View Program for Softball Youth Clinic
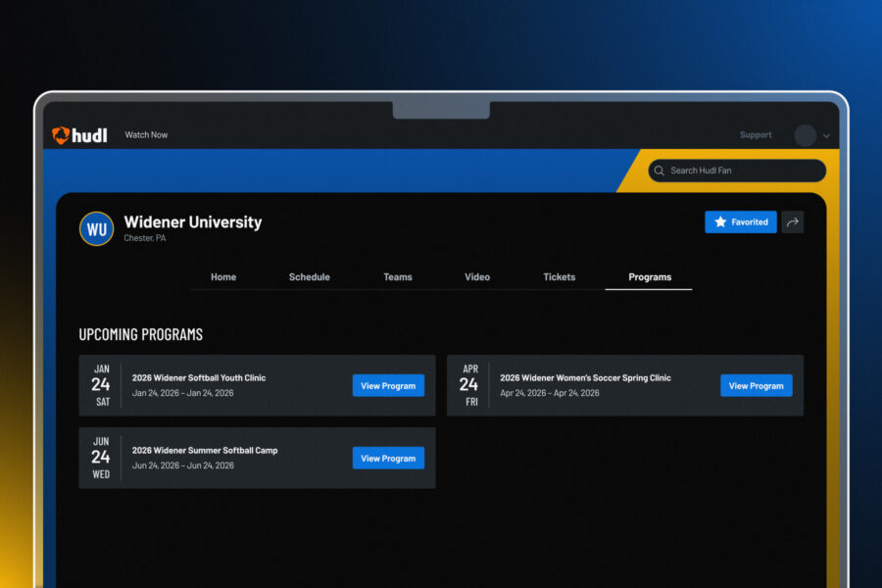 (388, 386)
